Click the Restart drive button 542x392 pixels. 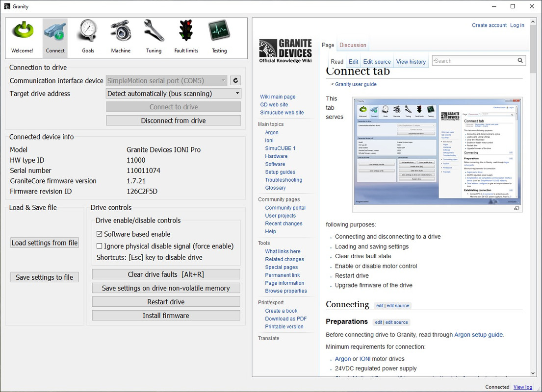166,302
